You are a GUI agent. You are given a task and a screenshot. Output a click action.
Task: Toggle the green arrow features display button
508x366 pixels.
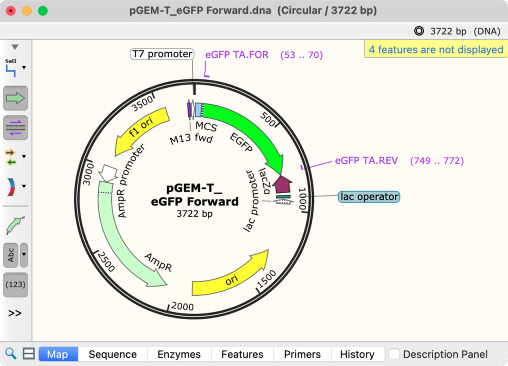pos(15,98)
